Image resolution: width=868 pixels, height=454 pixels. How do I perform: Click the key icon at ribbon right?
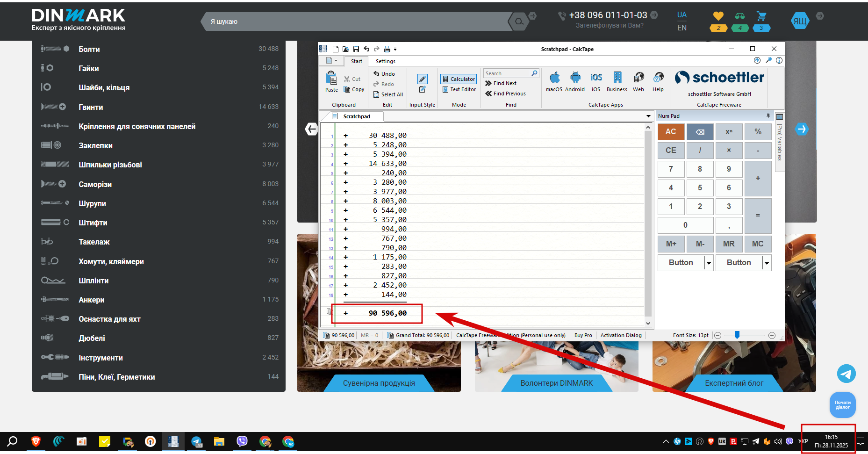point(768,60)
